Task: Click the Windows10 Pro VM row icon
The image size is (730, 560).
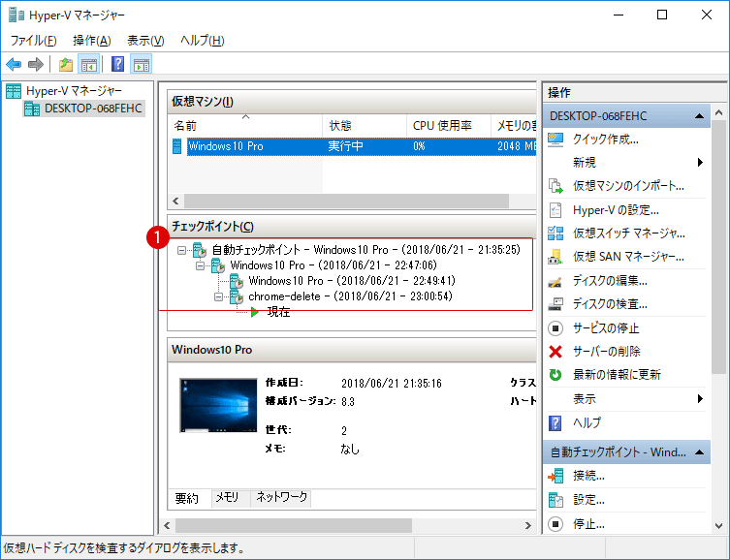Action: click(x=176, y=146)
